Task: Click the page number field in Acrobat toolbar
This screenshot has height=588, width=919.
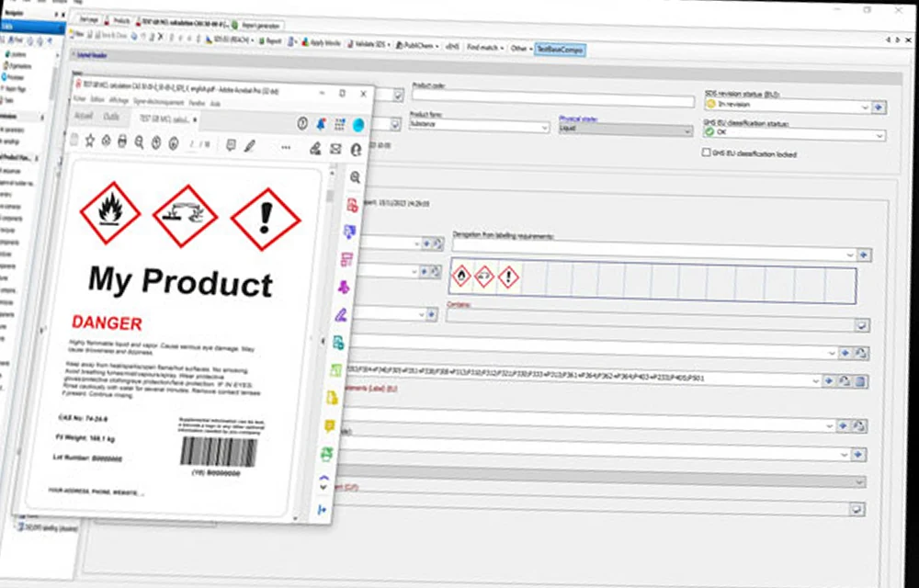Action: coord(192,144)
